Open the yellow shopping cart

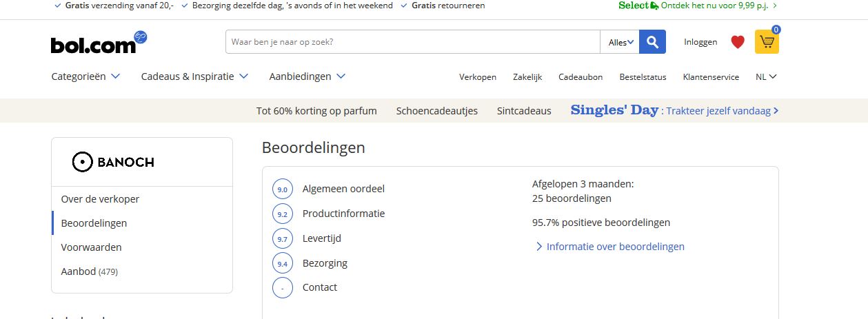(x=767, y=42)
